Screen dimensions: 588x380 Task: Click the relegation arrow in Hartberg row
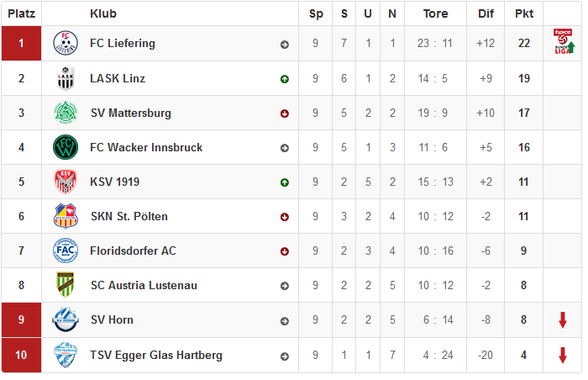pyautogui.click(x=563, y=356)
